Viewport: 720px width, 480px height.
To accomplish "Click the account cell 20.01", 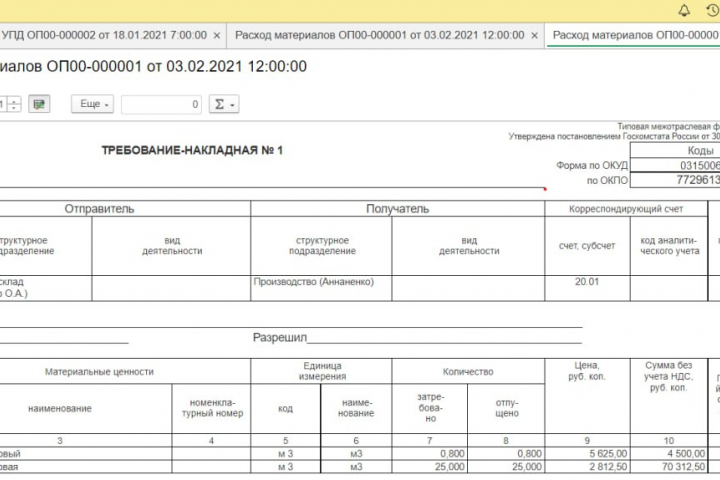I will point(587,288).
